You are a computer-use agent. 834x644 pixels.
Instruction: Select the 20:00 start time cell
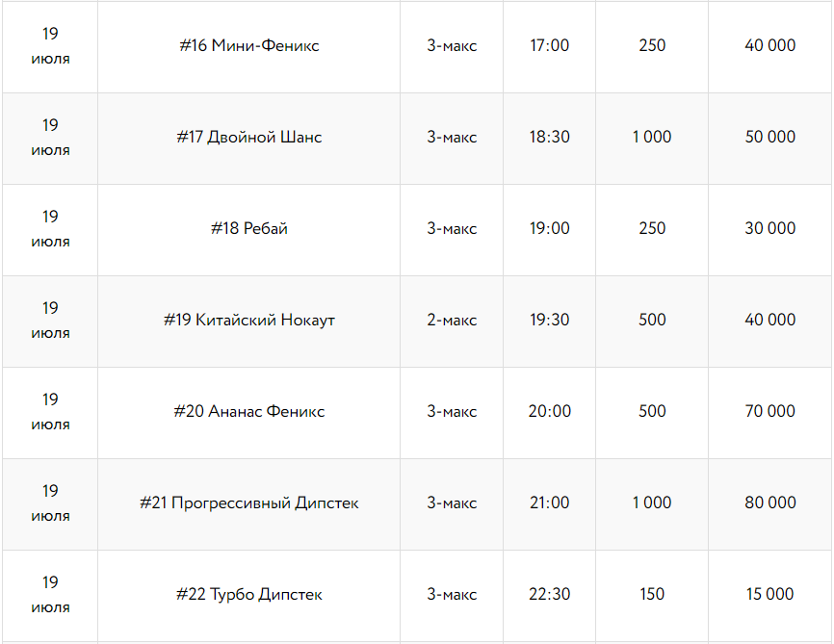[x=550, y=411]
